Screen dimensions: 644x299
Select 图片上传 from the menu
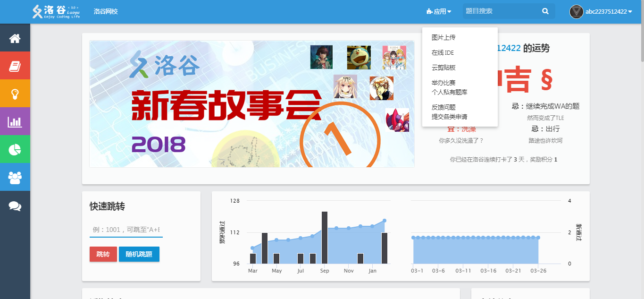(443, 37)
